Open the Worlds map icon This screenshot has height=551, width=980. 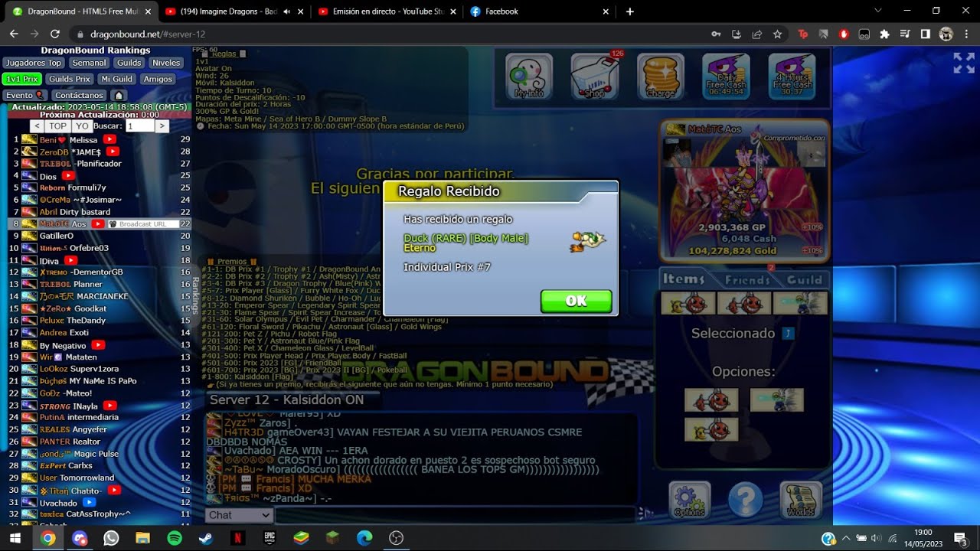point(801,500)
